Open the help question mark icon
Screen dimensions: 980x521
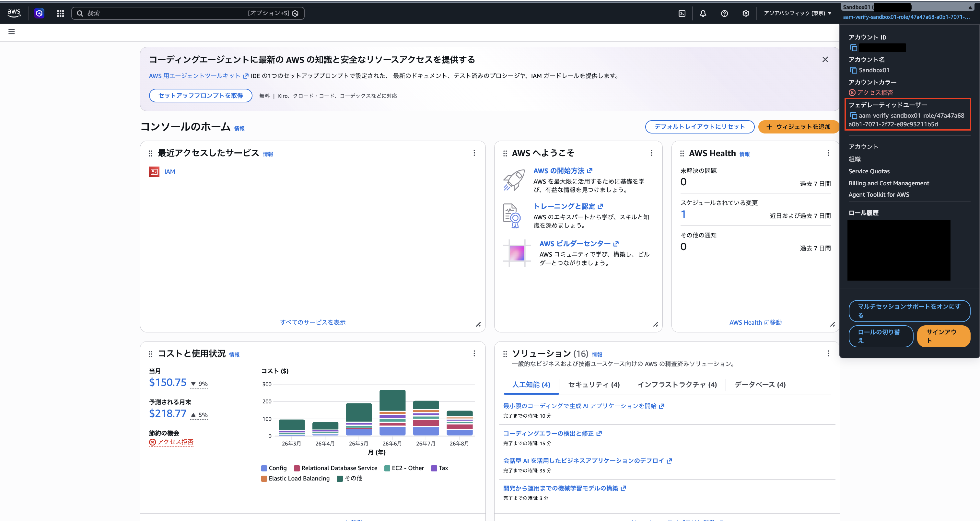point(724,13)
